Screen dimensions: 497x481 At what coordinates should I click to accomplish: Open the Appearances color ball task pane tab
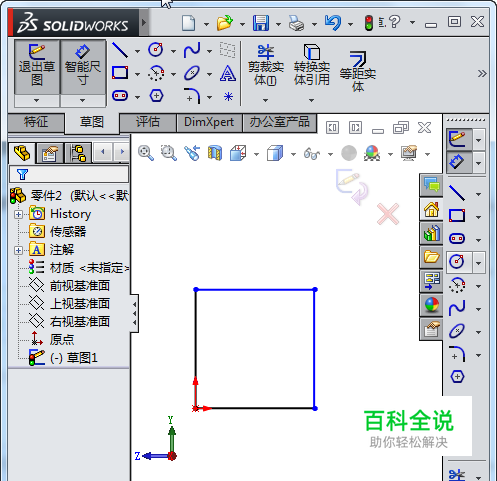coord(432,305)
